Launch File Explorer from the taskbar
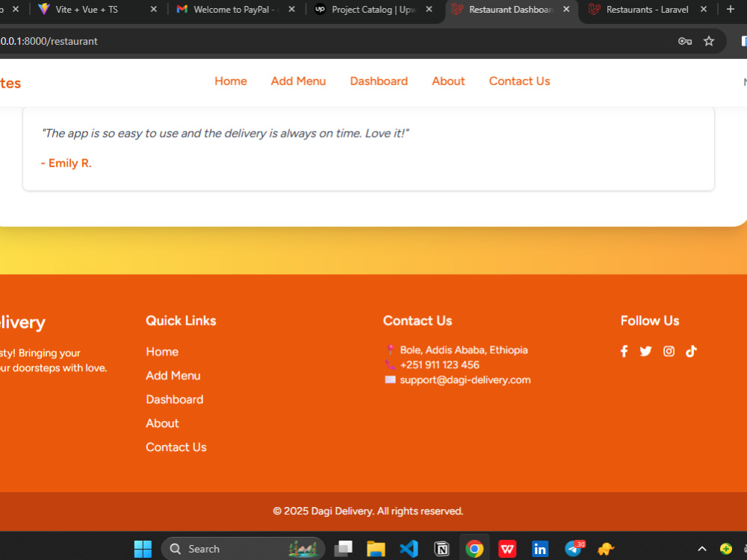Image resolution: width=747 pixels, height=560 pixels. tap(376, 549)
